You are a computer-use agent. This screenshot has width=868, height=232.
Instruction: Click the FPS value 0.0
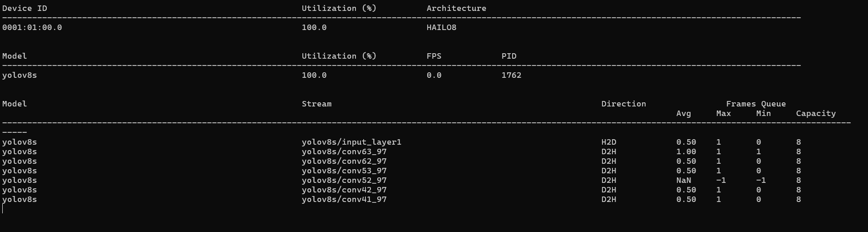point(434,75)
